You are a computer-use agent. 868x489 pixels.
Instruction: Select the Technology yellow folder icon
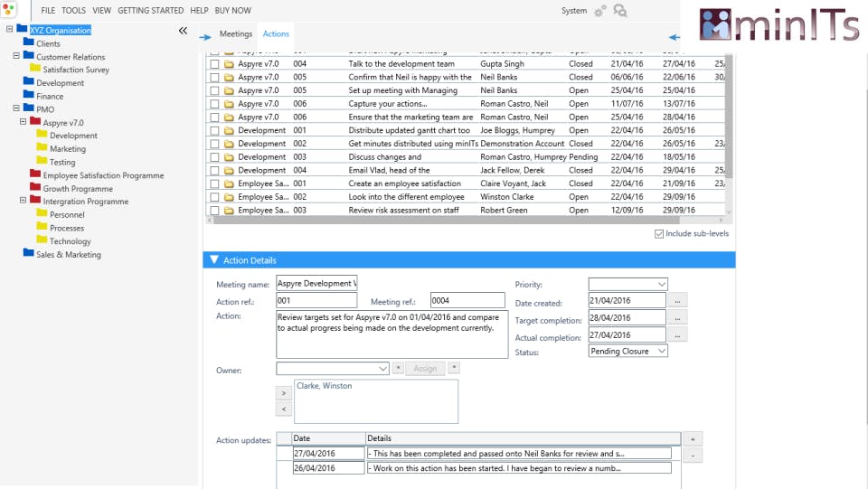tap(42, 240)
